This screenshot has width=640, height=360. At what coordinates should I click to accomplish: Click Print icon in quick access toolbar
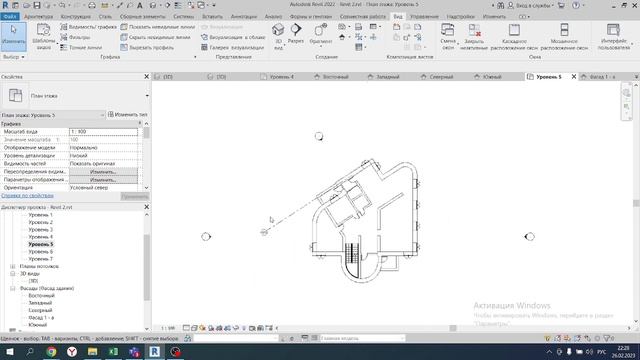click(92, 5)
